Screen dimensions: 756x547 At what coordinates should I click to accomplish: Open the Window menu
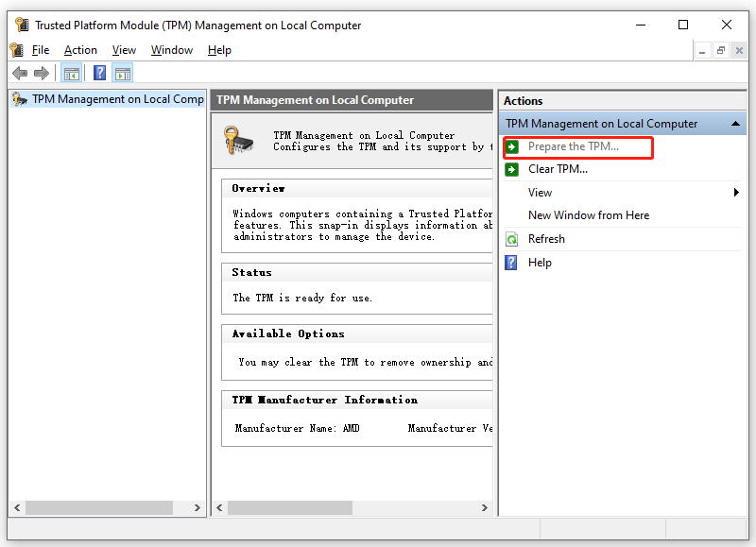(x=172, y=50)
